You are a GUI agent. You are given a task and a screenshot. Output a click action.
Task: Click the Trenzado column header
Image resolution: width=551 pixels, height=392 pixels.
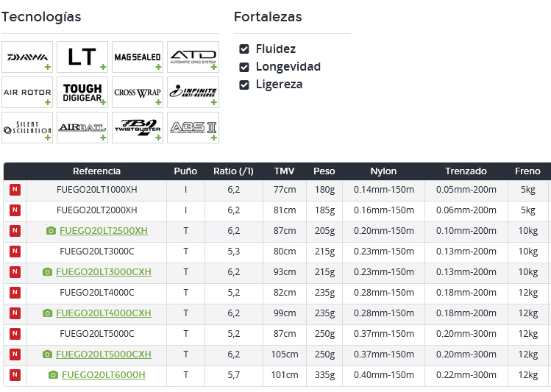coord(466,171)
